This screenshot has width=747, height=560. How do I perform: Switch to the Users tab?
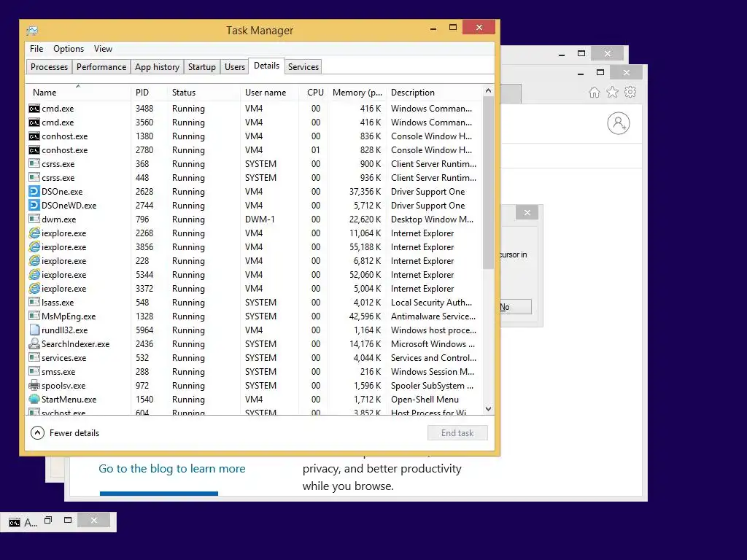click(x=235, y=66)
